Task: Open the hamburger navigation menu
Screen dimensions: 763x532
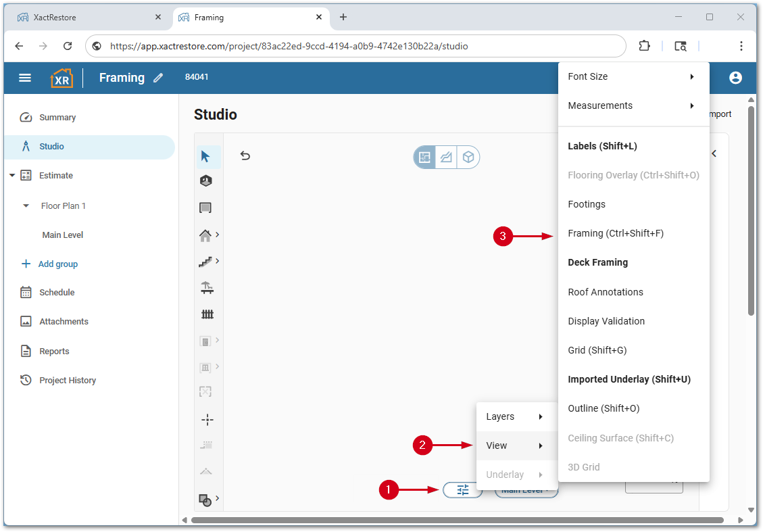Action: point(25,78)
